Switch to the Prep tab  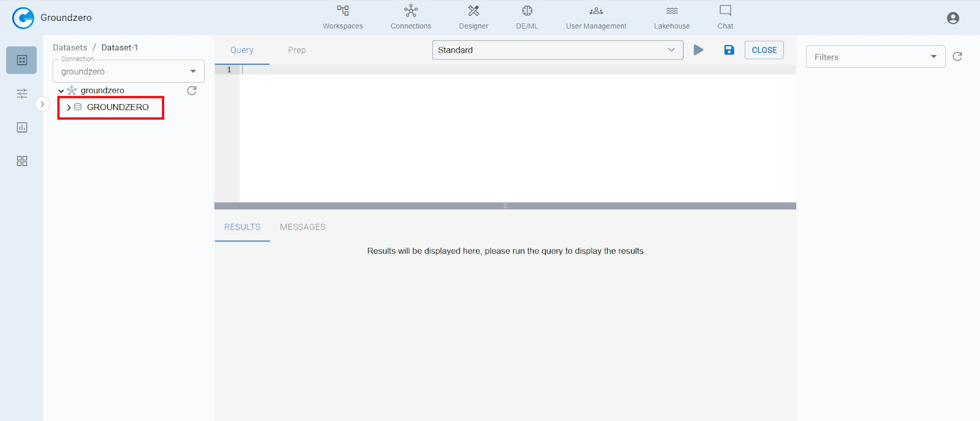coord(296,50)
